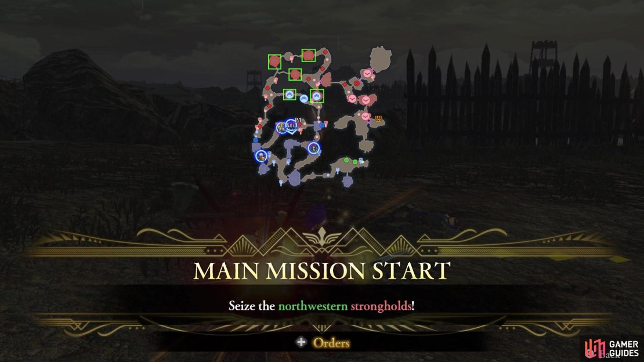
Task: Click the topmost green-boxed red stronghold
Action: pyautogui.click(x=309, y=56)
